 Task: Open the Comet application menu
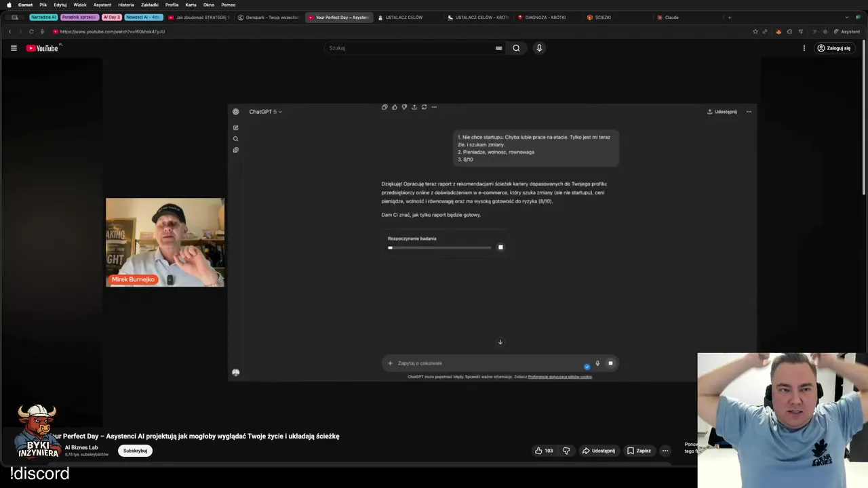[25, 5]
